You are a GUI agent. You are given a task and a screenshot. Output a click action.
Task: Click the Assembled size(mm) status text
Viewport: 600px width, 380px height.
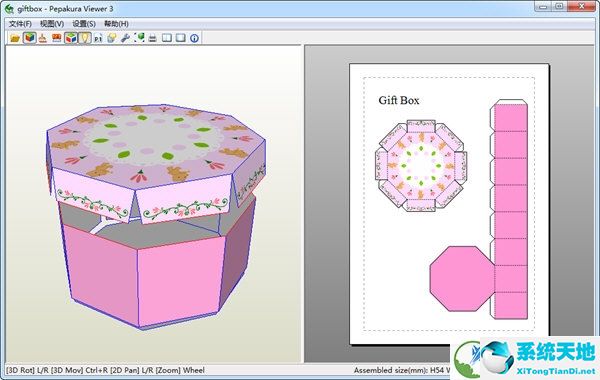pos(401,370)
